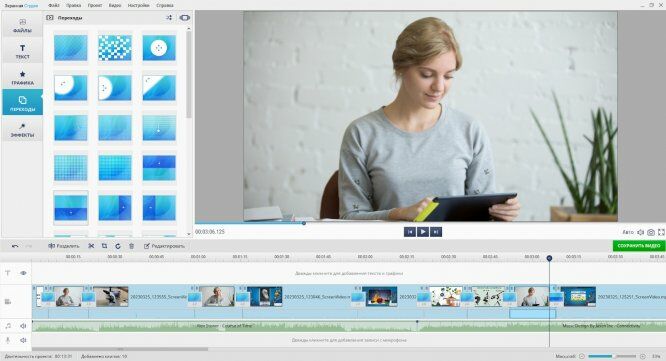666x361 pixels.
Task: Click the Масштаб zoom slider
Action: pos(612,356)
